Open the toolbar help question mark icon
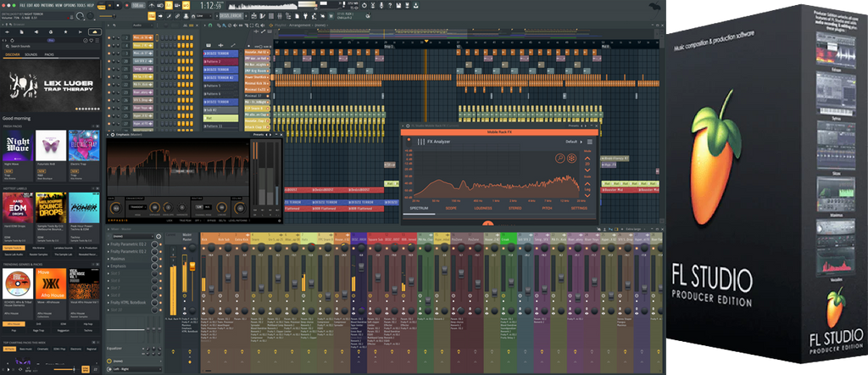Image resolution: width=868 pixels, height=375 pixels. pyautogui.click(x=390, y=5)
